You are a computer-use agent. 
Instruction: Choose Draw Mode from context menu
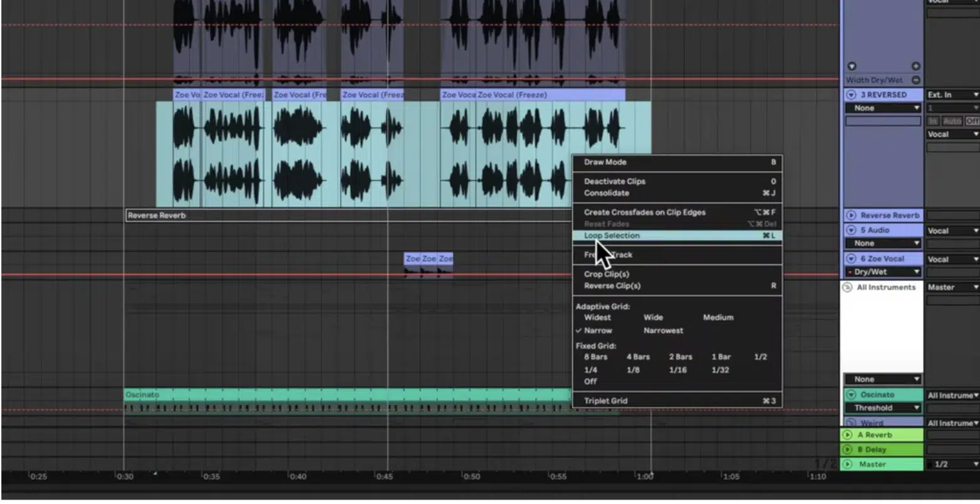pyautogui.click(x=677, y=162)
